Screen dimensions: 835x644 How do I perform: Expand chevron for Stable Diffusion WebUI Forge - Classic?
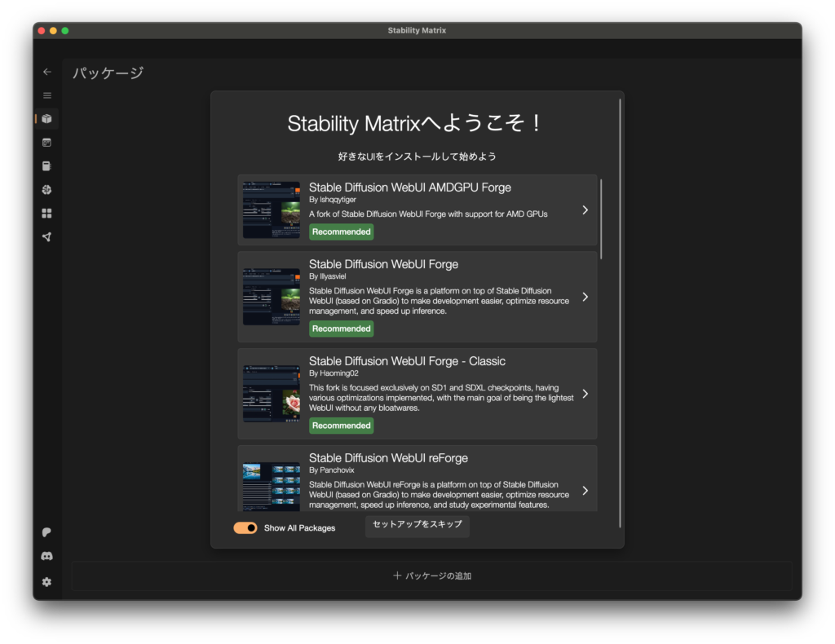(585, 394)
